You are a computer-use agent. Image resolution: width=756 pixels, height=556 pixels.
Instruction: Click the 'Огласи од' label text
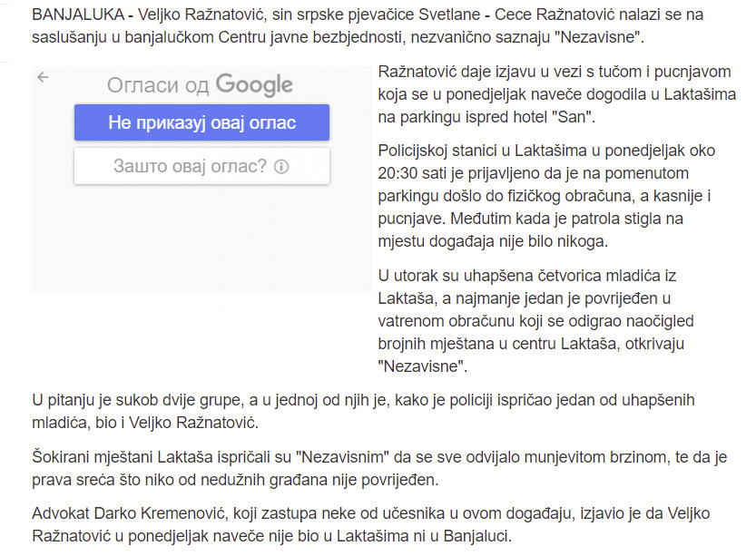point(158,85)
